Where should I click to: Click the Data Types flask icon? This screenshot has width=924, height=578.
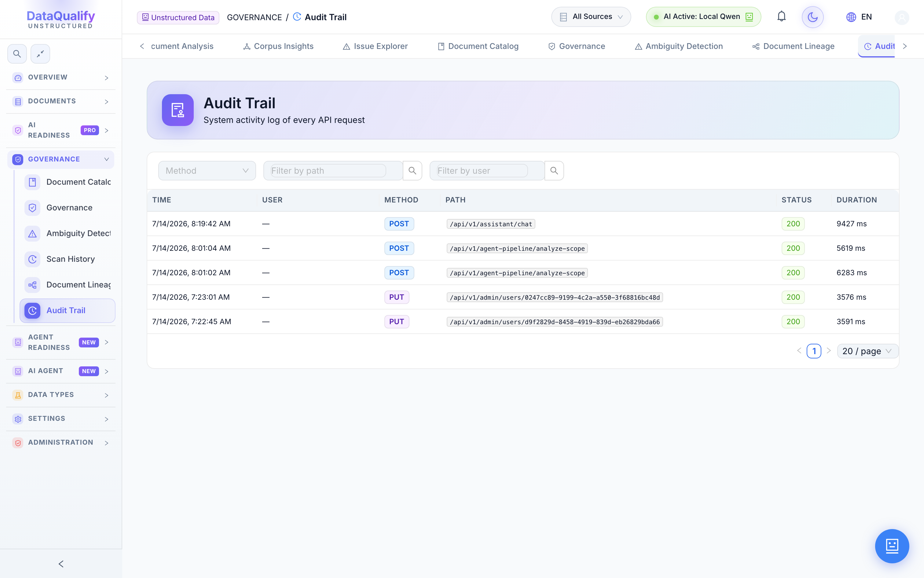coord(18,395)
